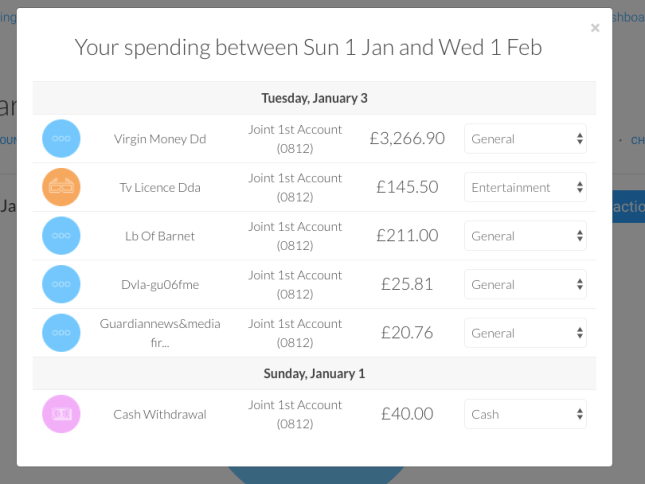
Task: Click the Dvla-gu06fme category icon
Action: pyautogui.click(x=61, y=284)
